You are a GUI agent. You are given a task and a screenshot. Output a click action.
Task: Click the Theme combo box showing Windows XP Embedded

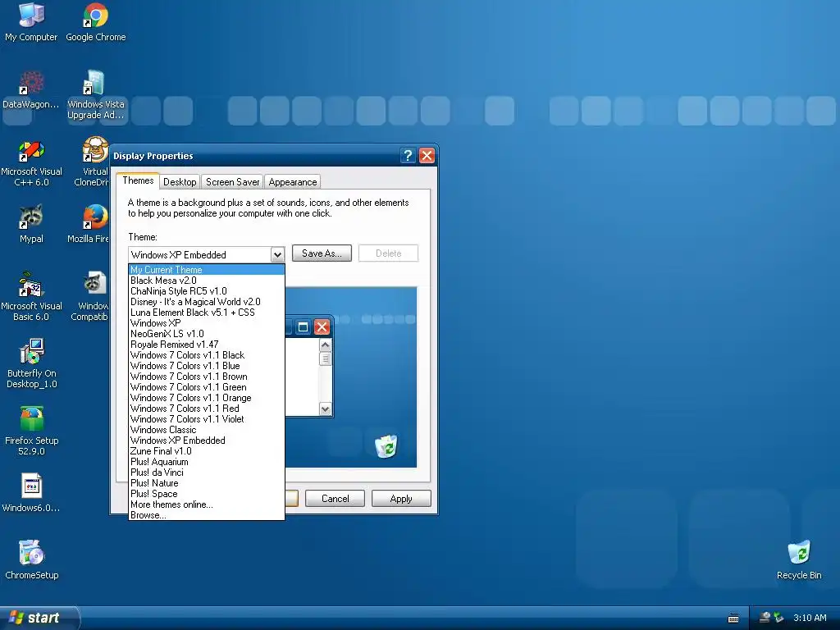tap(206, 254)
